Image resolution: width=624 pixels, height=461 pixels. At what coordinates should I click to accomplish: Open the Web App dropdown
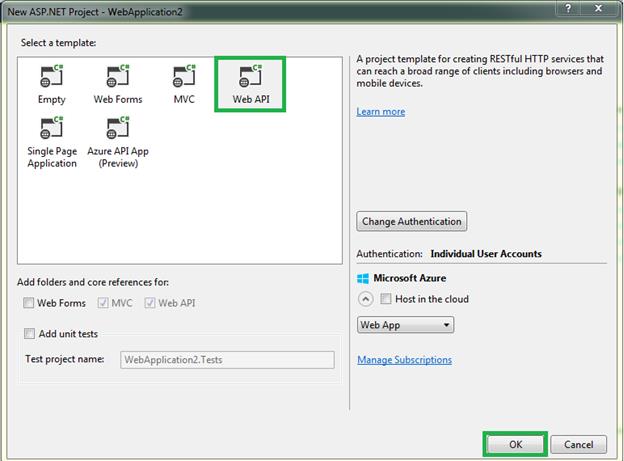(x=405, y=325)
